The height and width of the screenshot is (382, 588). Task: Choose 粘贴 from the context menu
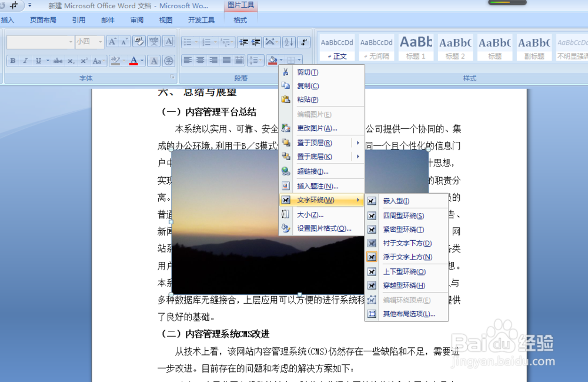pos(322,99)
